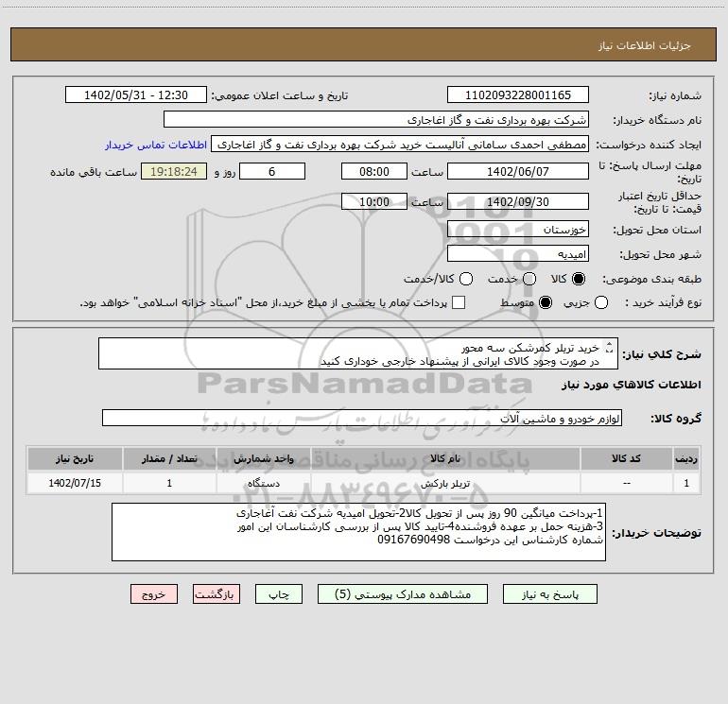This screenshot has height=704, width=728.
Task: Click the item name cell تریلر بارکش
Action: (444, 483)
